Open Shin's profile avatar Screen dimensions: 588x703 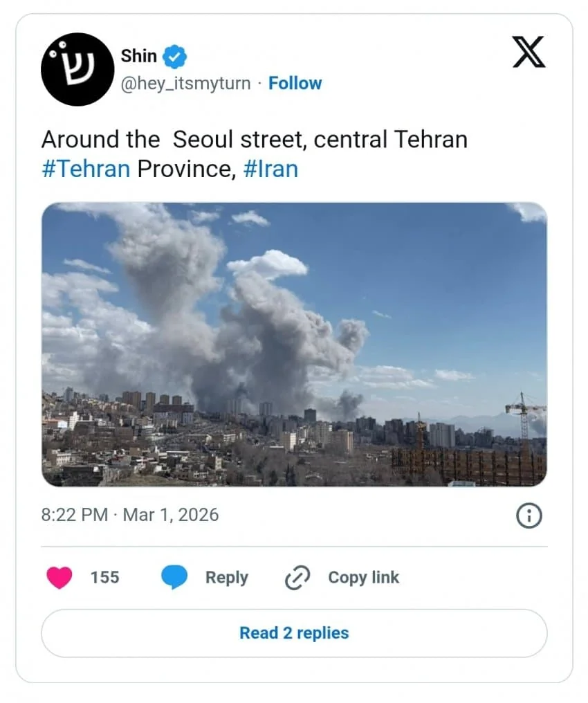(77, 69)
